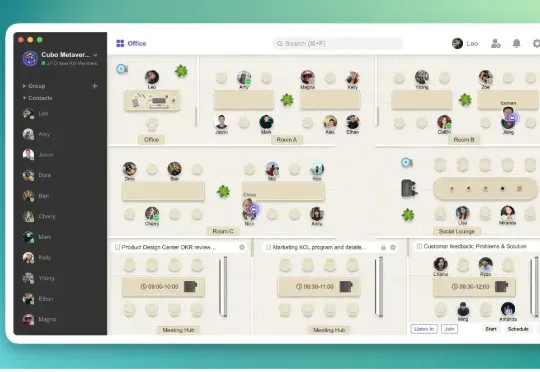Click Ethan's avatar in Room A
The height and width of the screenshot is (372, 540).
tap(353, 122)
